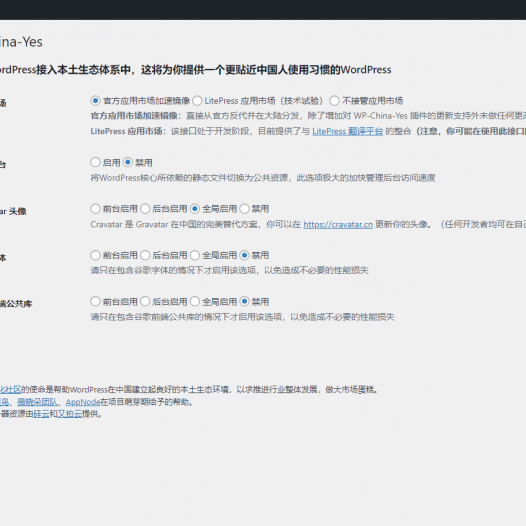Click the China-Yes page heading

point(21,42)
